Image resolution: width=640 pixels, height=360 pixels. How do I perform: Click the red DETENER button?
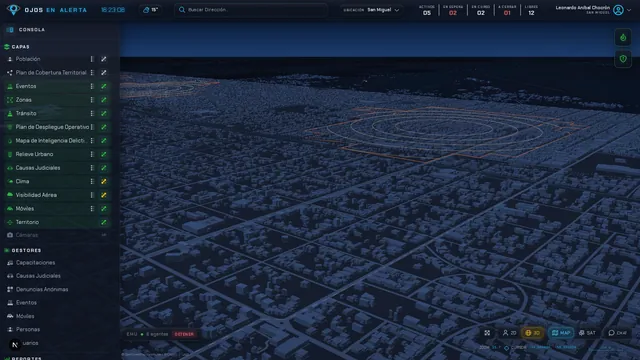point(184,334)
